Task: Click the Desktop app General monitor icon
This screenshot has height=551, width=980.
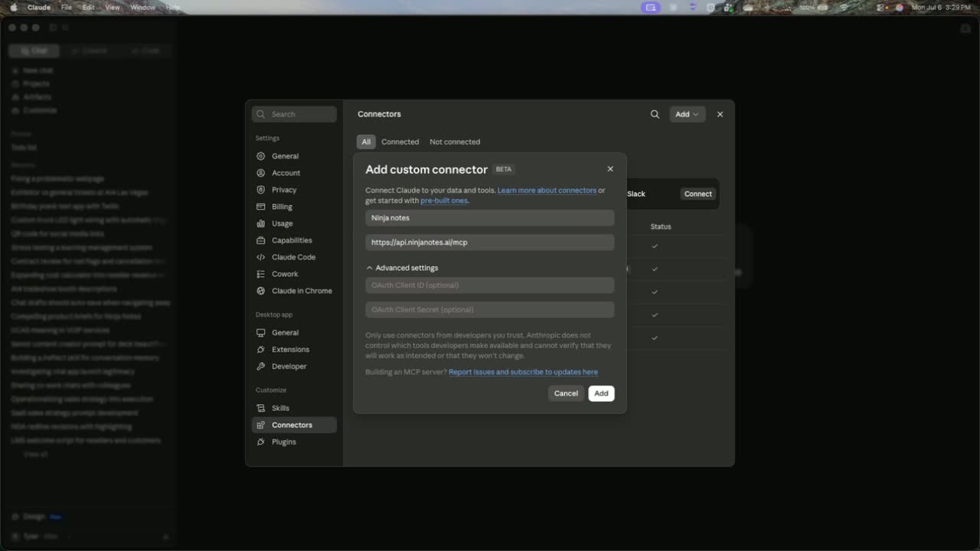Action: [261, 333]
